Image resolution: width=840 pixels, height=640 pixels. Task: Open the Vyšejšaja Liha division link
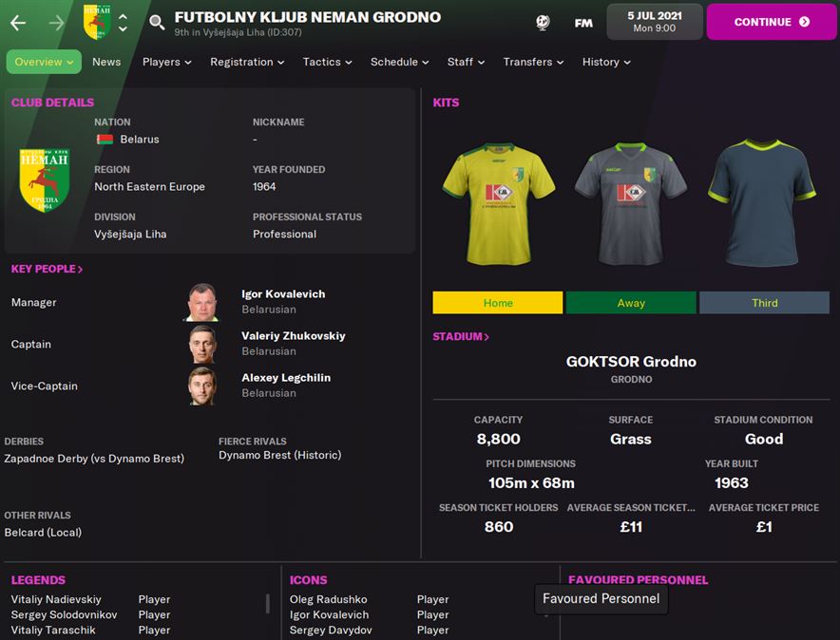130,234
